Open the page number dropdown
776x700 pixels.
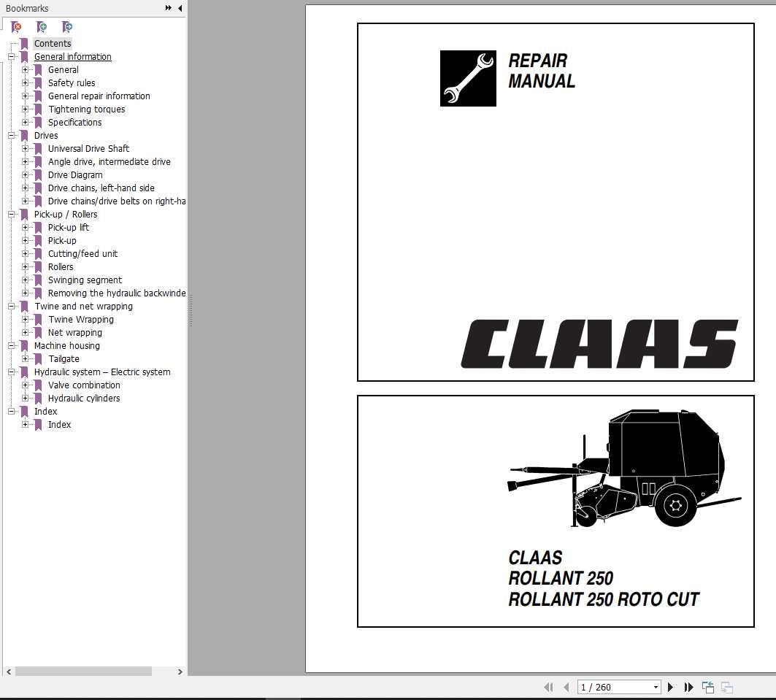click(x=656, y=687)
